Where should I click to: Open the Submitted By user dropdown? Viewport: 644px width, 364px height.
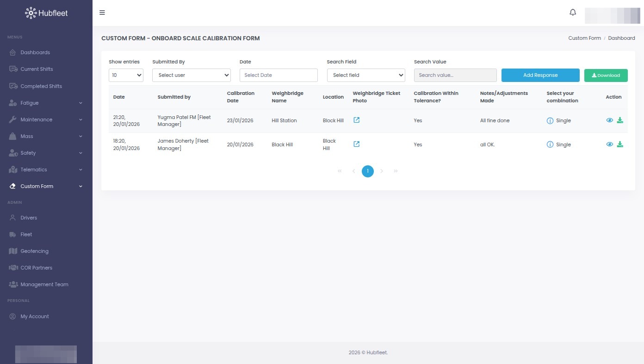pyautogui.click(x=191, y=75)
